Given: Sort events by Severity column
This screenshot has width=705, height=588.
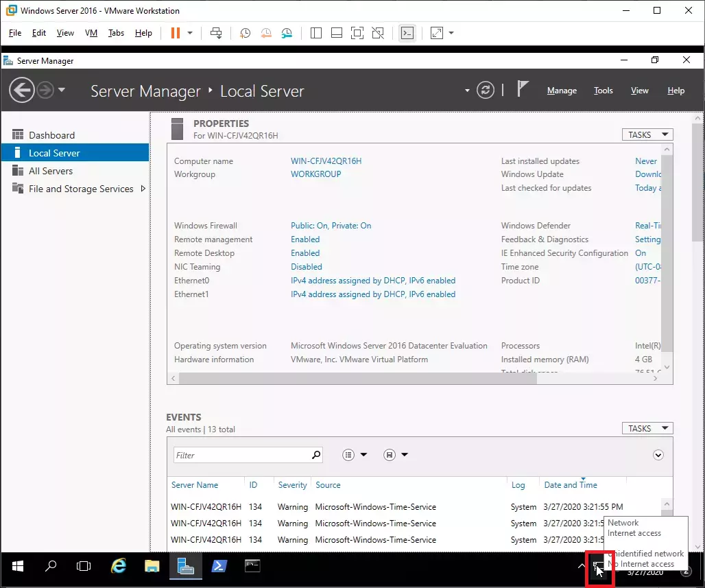Looking at the screenshot, I should point(292,485).
